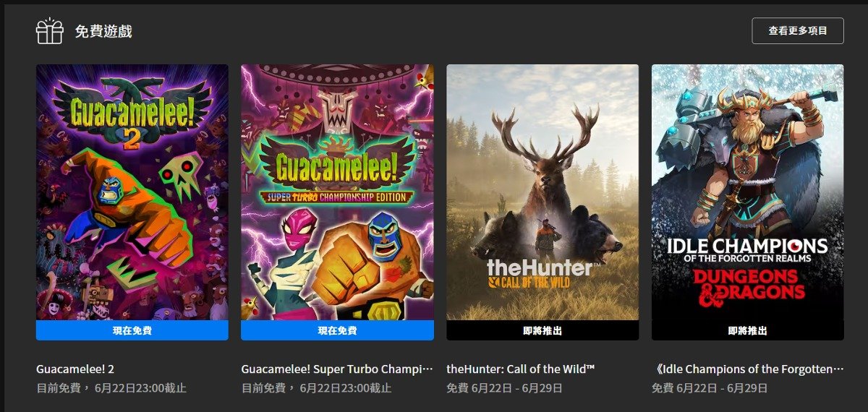Click 目前免費 date text under Guacamelee! Super Turbo
This screenshot has width=868, height=412.
[x=316, y=388]
